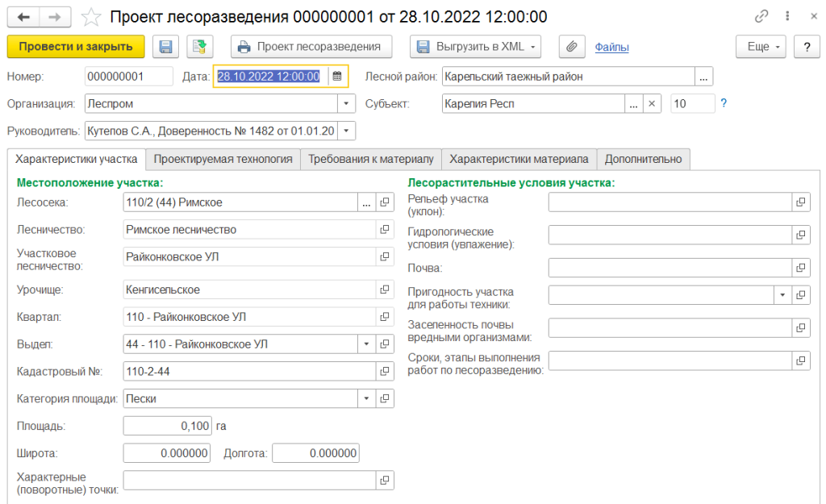This screenshot has width=826, height=504.
Task: Open Рельеф участка value editor
Action: pyautogui.click(x=801, y=202)
